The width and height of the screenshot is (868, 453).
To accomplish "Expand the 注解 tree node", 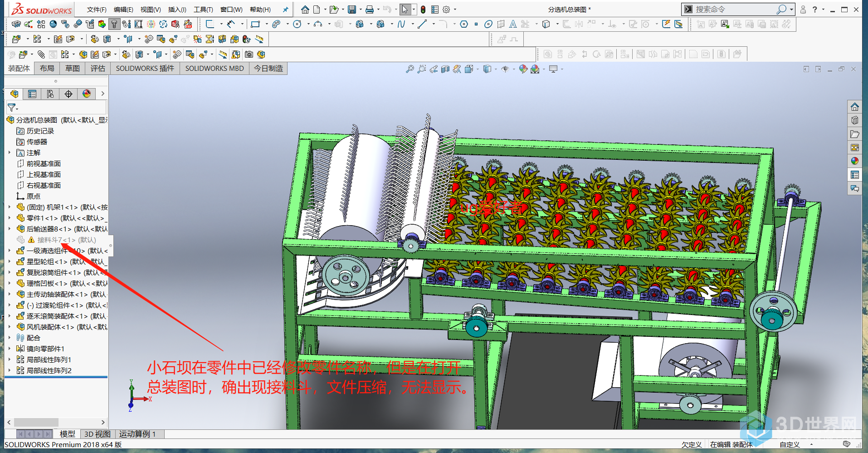I will (10, 153).
